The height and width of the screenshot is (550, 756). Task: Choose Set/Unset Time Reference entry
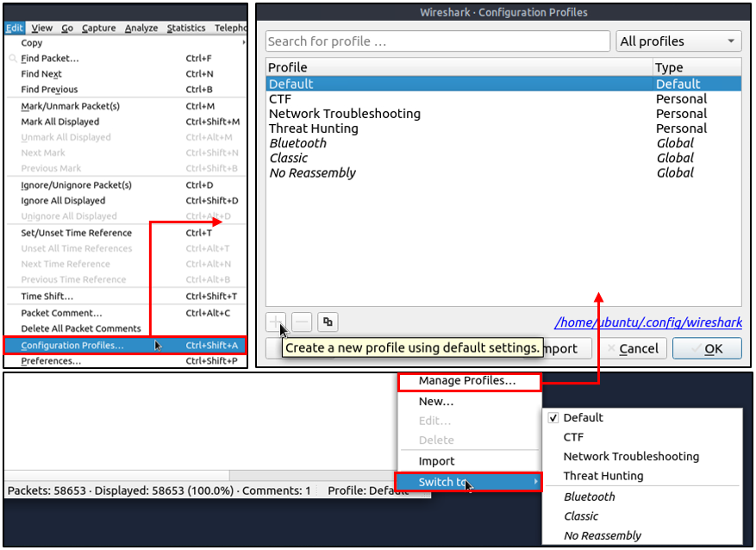tap(125, 233)
